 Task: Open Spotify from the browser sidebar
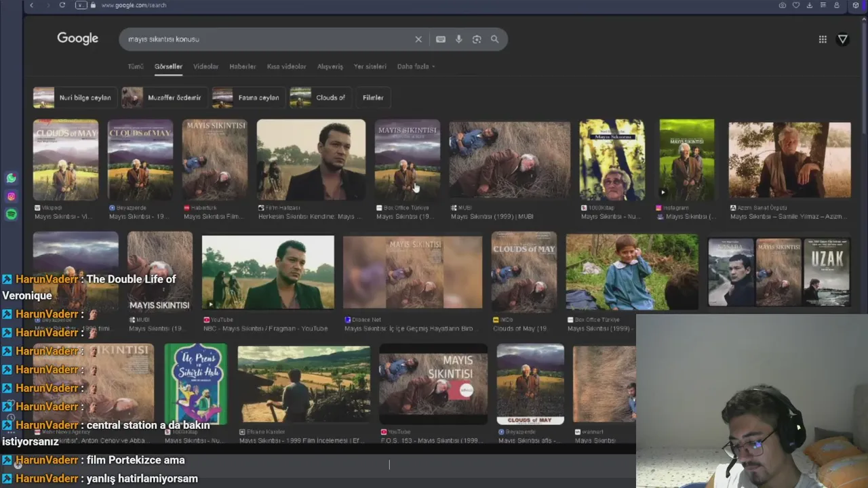pos(11,214)
